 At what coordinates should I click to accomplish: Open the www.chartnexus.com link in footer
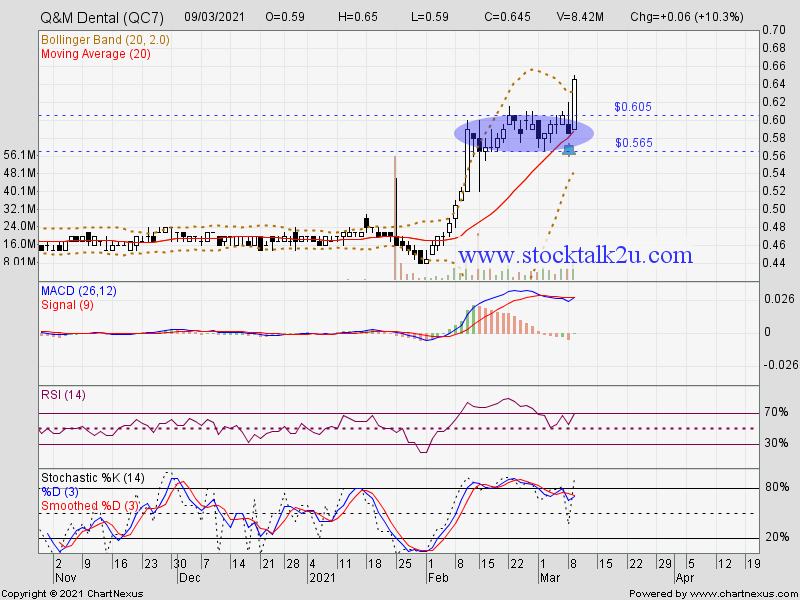click(x=742, y=593)
